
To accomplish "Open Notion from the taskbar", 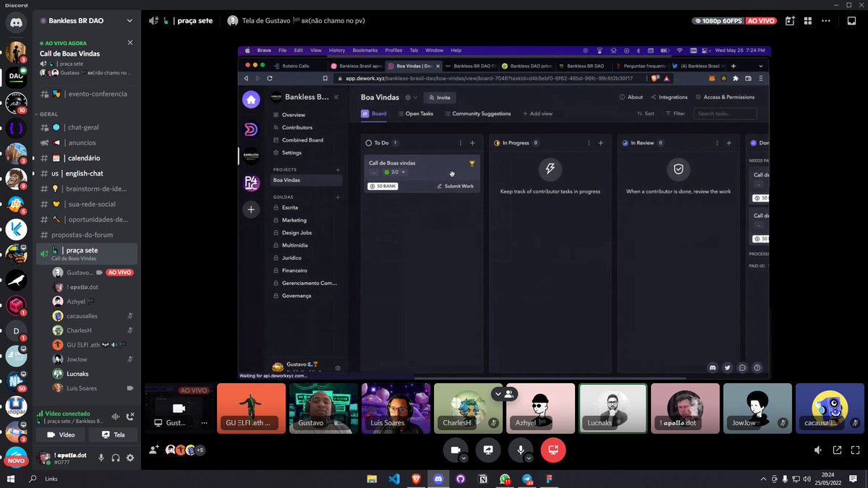I will (482, 479).
